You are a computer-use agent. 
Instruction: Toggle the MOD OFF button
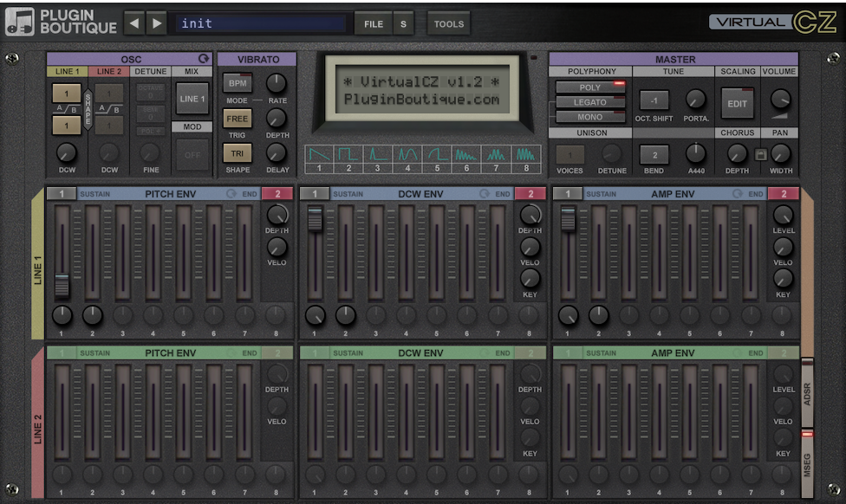pyautogui.click(x=192, y=155)
